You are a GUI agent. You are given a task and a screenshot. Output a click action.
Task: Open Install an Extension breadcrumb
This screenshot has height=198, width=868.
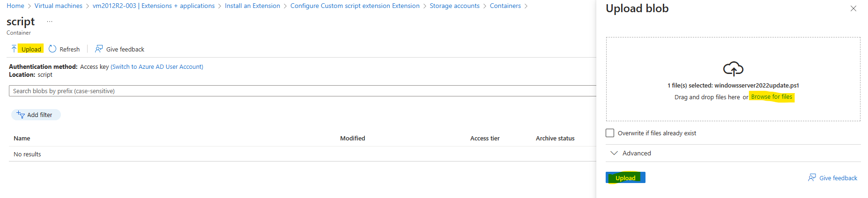pyautogui.click(x=252, y=6)
